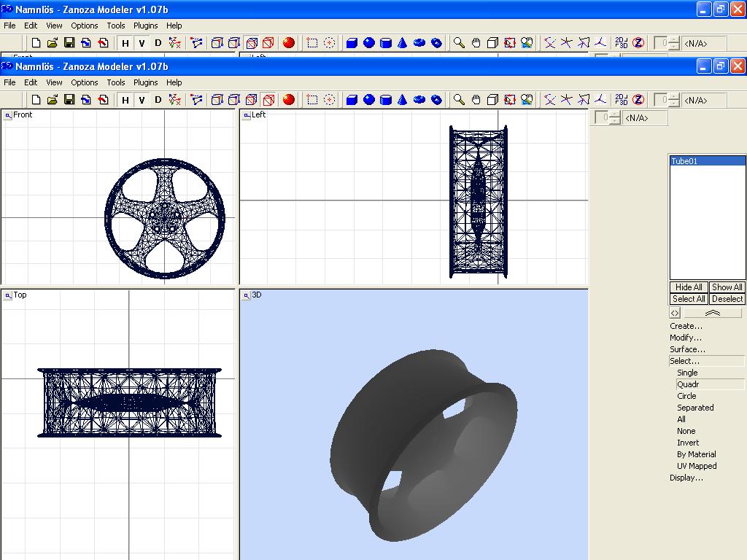Expand the Display... section in side panel
This screenshot has width=747, height=560.
pos(686,478)
